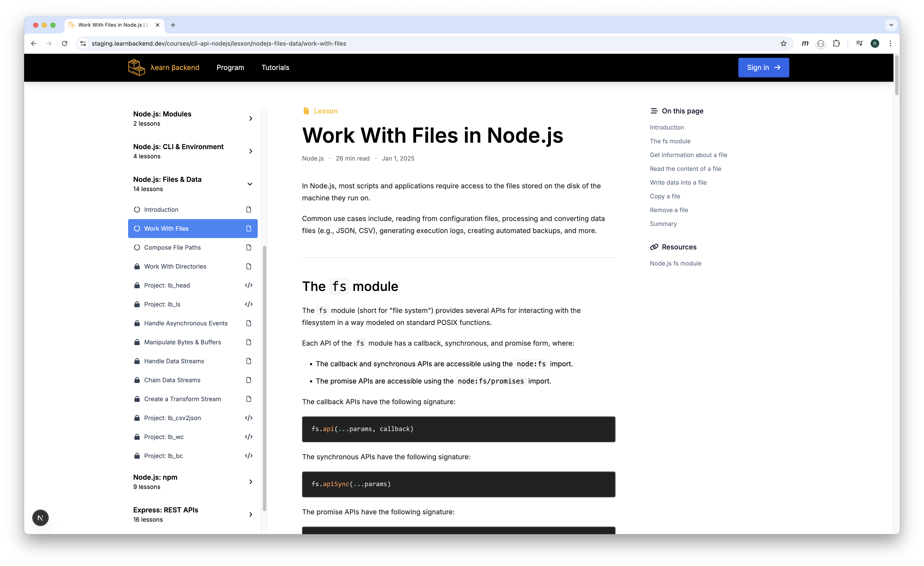The height and width of the screenshot is (566, 924).
Task: Open the browser extensions puzzle icon
Action: pos(836,43)
